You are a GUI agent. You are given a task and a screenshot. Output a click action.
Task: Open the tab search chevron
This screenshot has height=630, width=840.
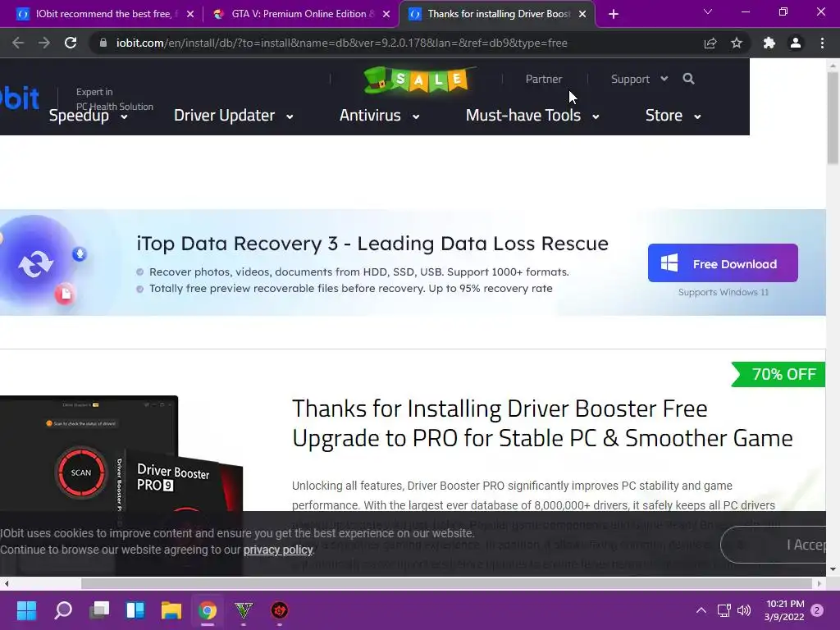tap(708, 11)
